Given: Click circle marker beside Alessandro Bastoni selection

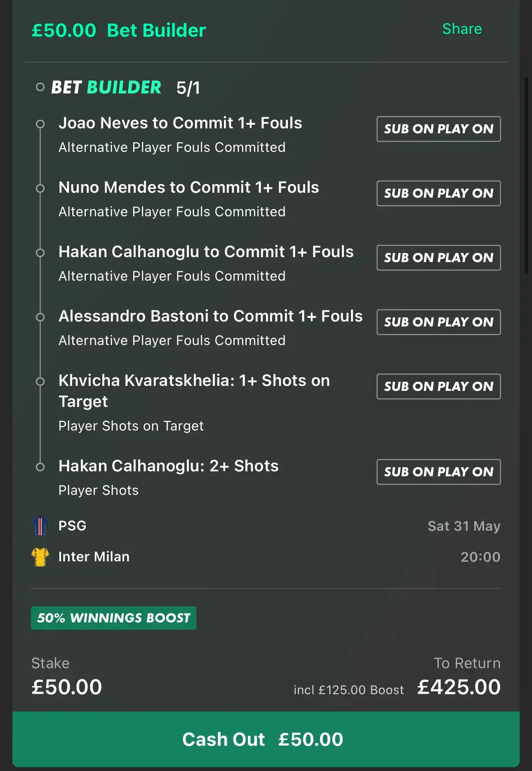Looking at the screenshot, I should coord(40,317).
